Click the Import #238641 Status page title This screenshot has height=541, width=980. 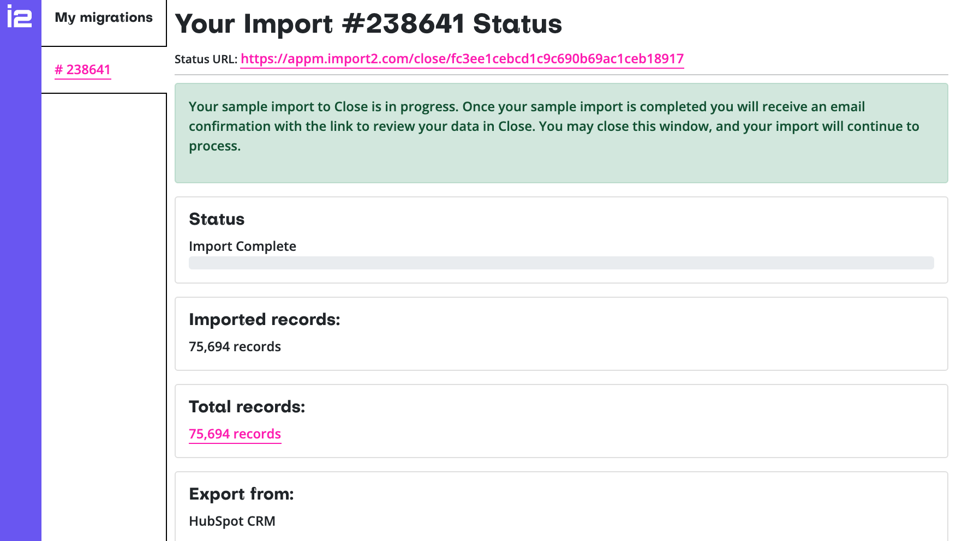click(368, 24)
